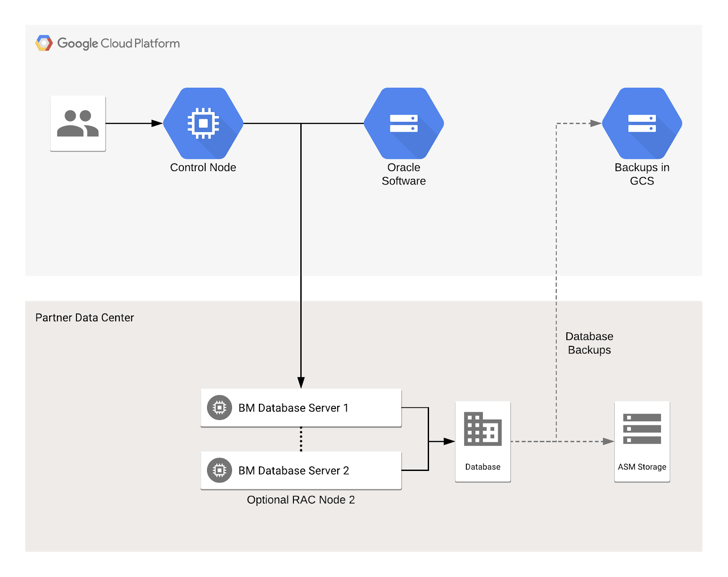The height and width of the screenshot is (577, 728).
Task: Click the 'Oracle Software' label
Action: (404, 174)
